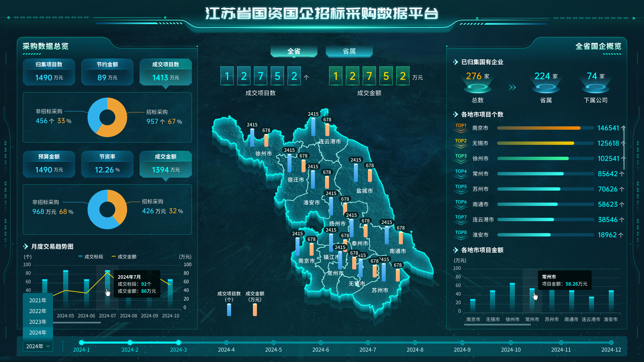
Task: Switch to the 省属 tab above the map
Action: [x=349, y=51]
